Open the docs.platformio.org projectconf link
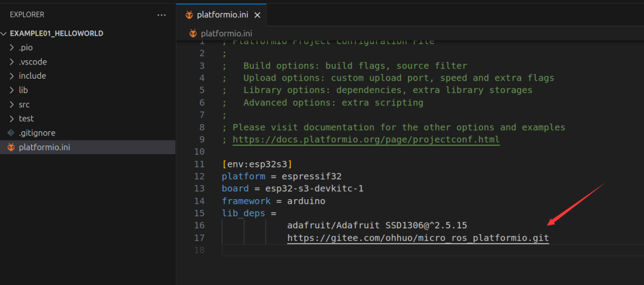The image size is (644, 285). (366, 140)
